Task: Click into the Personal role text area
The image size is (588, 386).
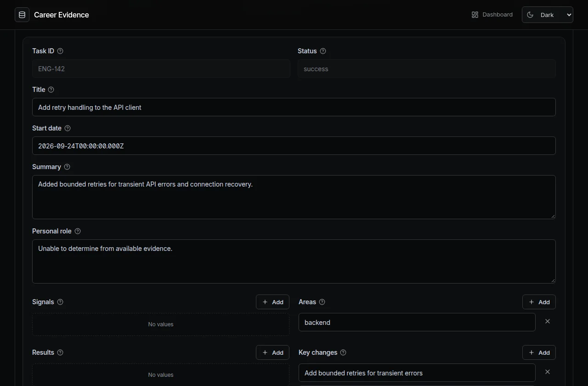Action: point(294,261)
